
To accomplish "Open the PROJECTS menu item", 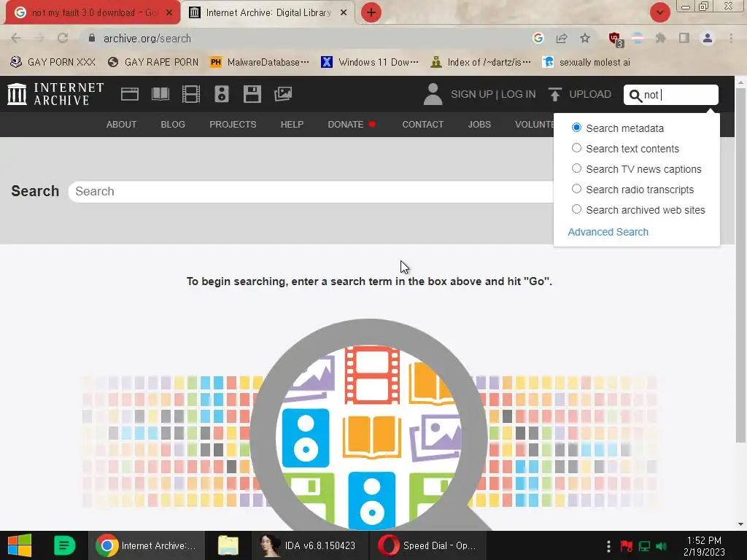I will tap(233, 124).
